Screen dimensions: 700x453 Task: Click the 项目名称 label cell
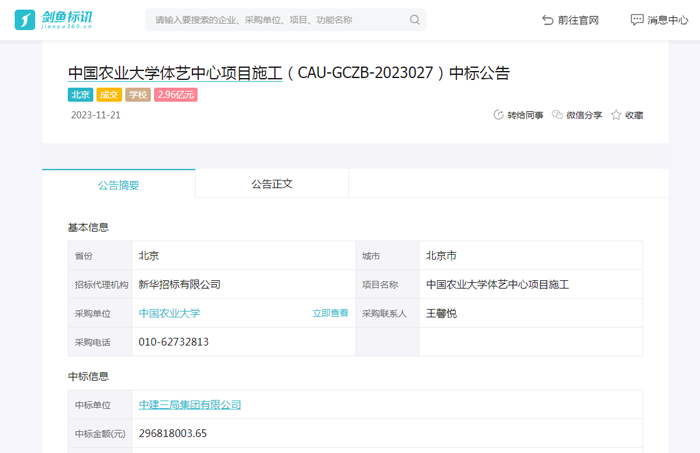388,284
